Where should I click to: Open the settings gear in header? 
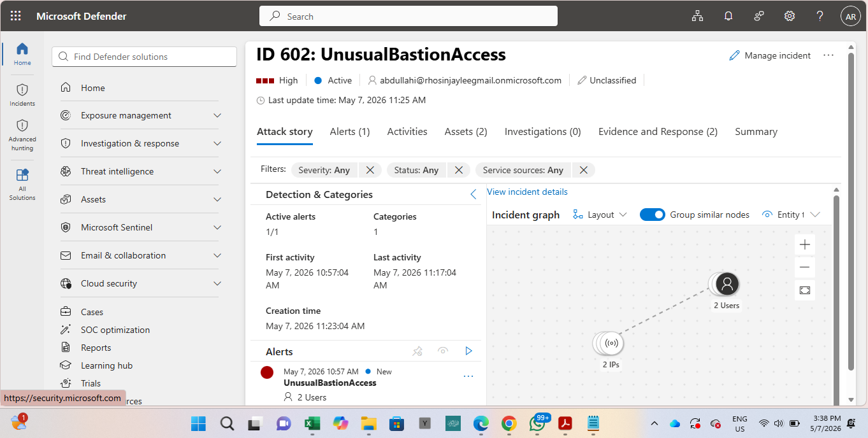coord(790,17)
